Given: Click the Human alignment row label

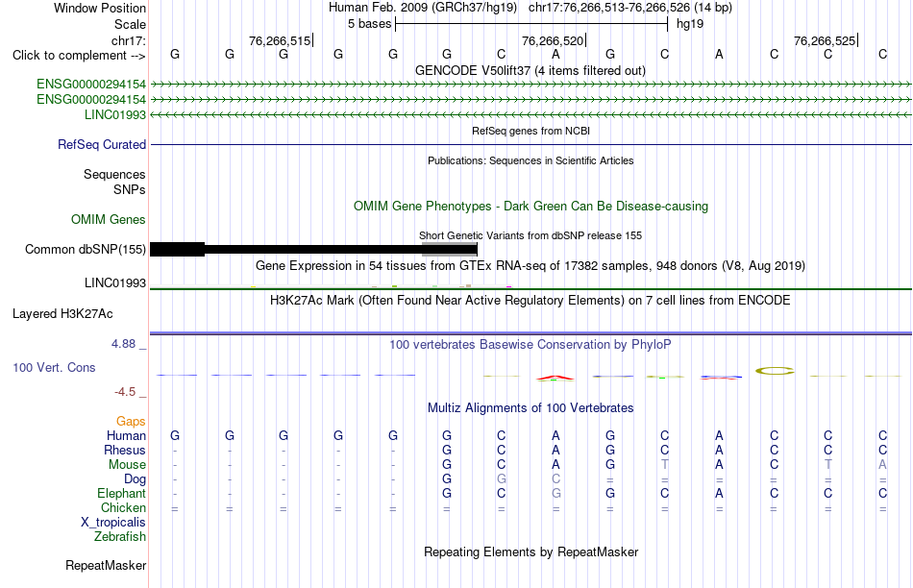Looking at the screenshot, I should 126,435.
